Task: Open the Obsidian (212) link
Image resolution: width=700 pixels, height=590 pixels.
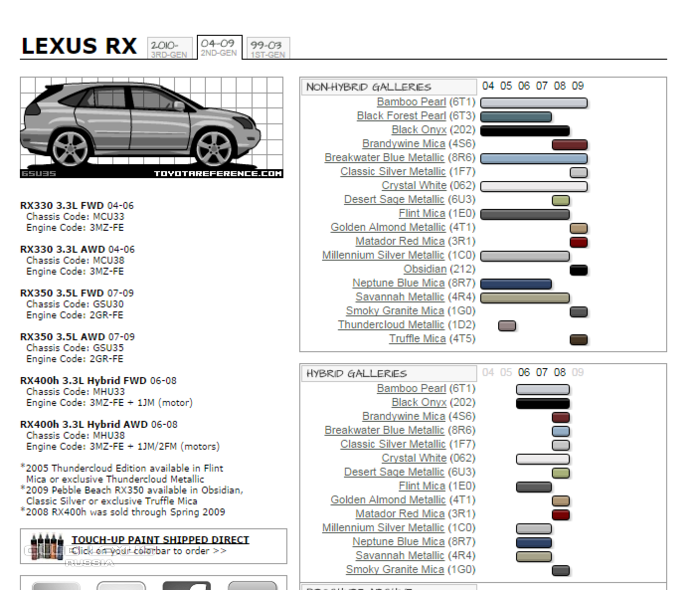Action: 425,269
